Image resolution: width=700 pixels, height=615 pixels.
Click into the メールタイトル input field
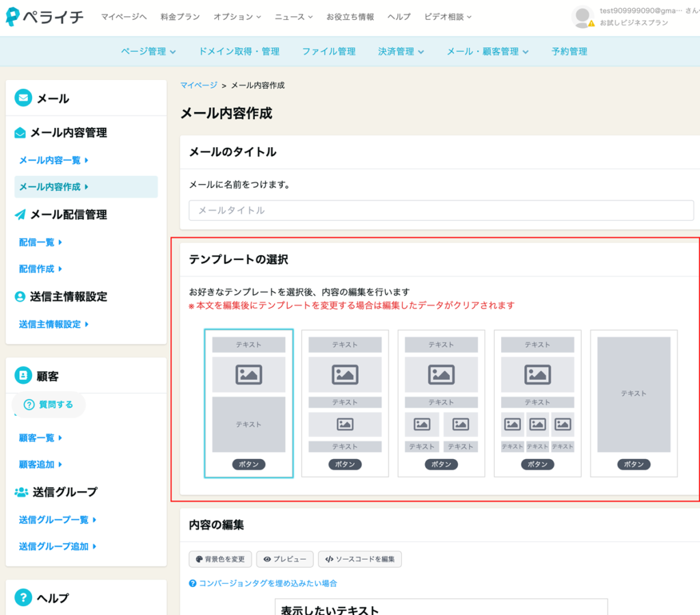pyautogui.click(x=441, y=211)
